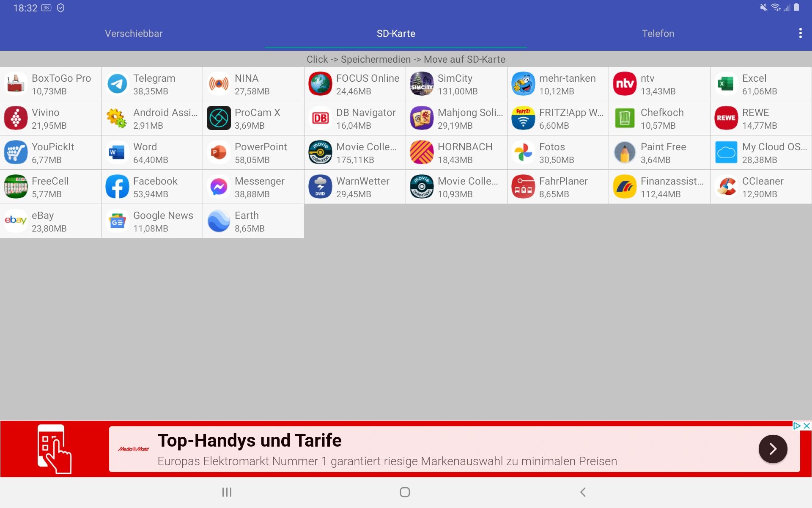Click the eBay 23,80MB size text

pos(49,229)
